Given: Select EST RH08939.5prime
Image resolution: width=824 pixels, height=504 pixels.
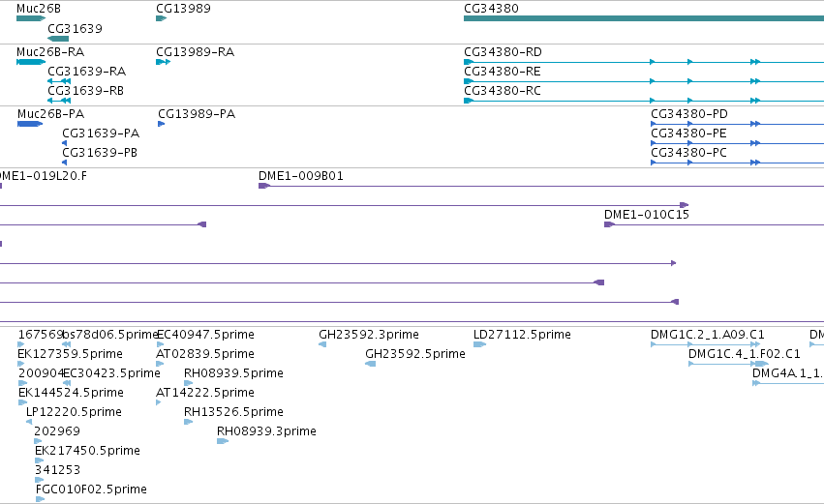Looking at the screenshot, I should click(188, 383).
